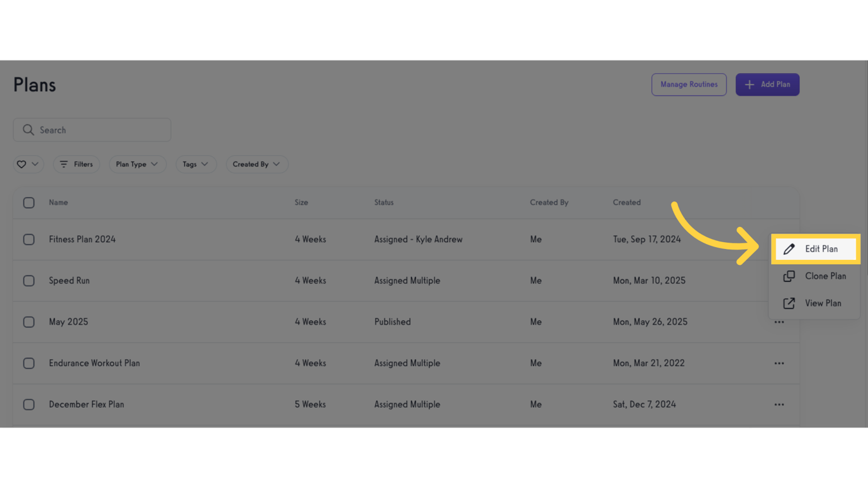The image size is (868, 488).
Task: Open the heart favorites filter dropdown
Action: pyautogui.click(x=28, y=165)
